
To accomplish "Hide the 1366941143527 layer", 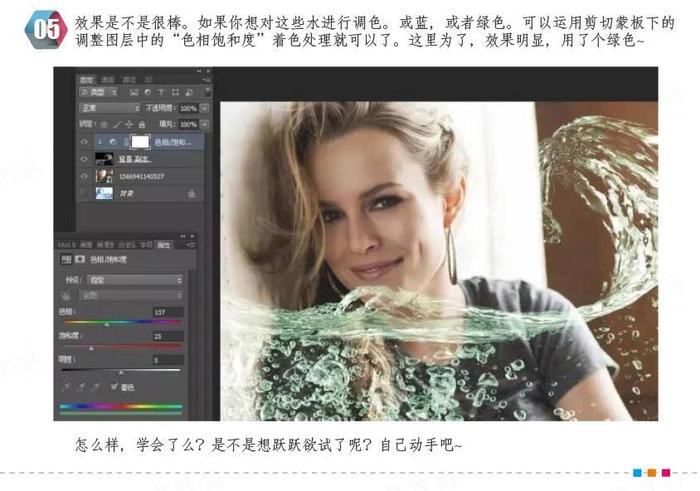I will (x=85, y=175).
